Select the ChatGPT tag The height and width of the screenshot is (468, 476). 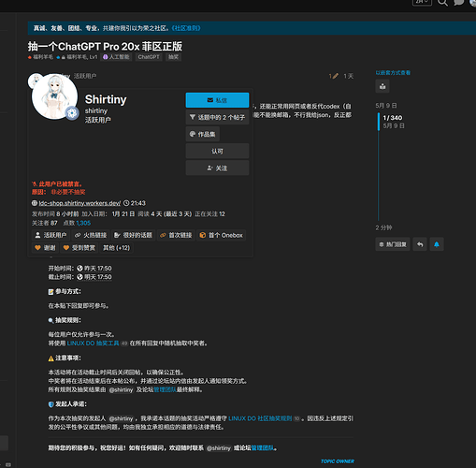[149, 57]
